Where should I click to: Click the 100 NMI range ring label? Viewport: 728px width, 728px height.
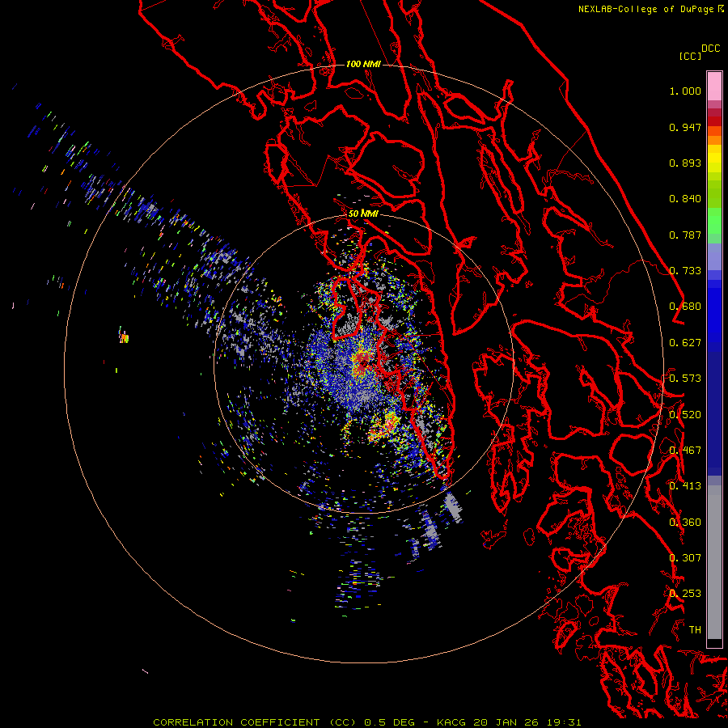tap(363, 64)
